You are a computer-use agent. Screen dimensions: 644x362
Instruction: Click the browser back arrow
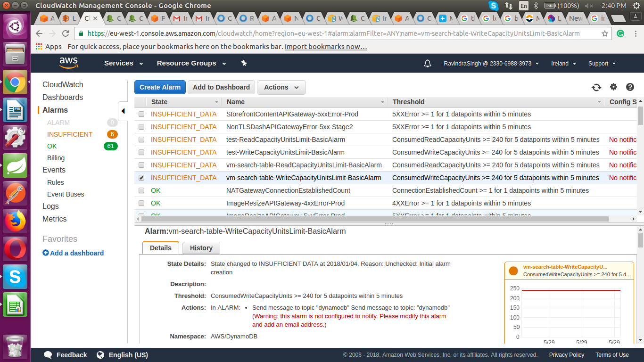click(x=39, y=33)
